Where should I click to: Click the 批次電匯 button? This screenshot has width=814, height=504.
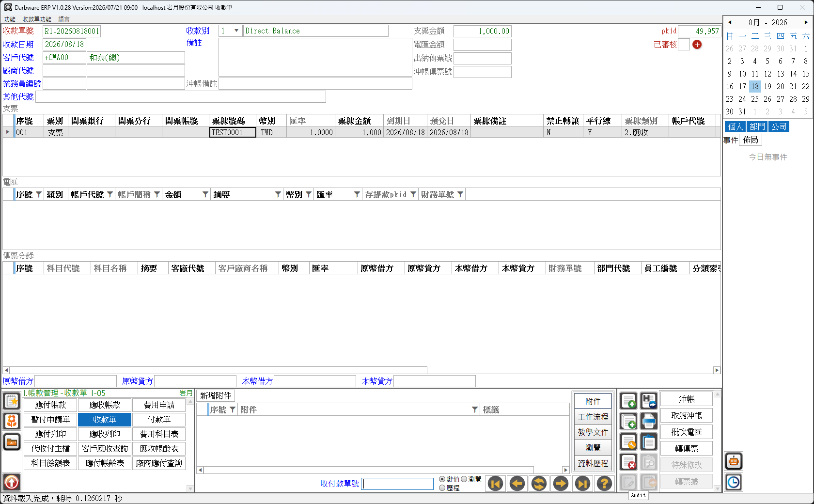point(687,432)
